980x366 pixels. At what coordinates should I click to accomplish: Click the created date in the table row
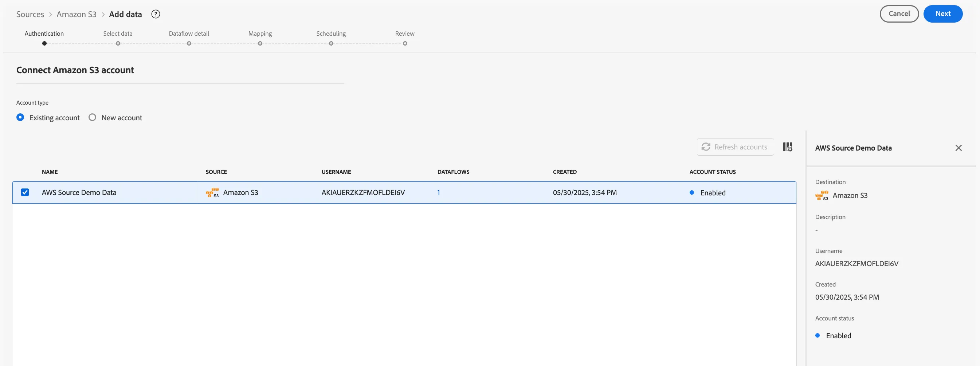585,193
